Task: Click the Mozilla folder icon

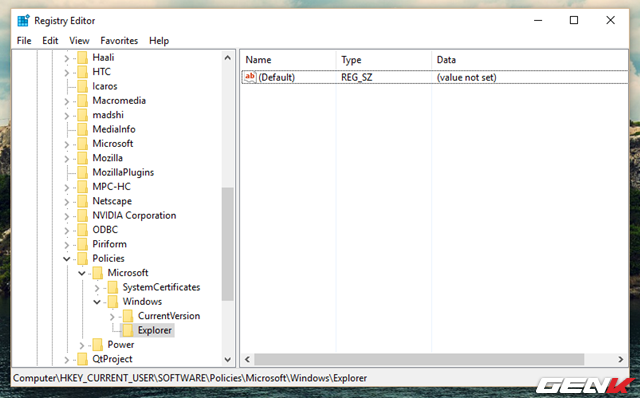Action: (82, 158)
